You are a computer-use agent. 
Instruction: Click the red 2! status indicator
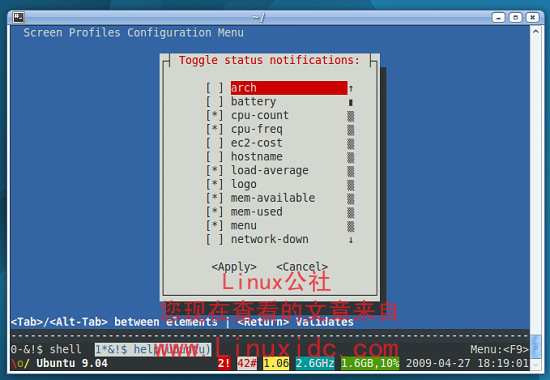pyautogui.click(x=224, y=363)
